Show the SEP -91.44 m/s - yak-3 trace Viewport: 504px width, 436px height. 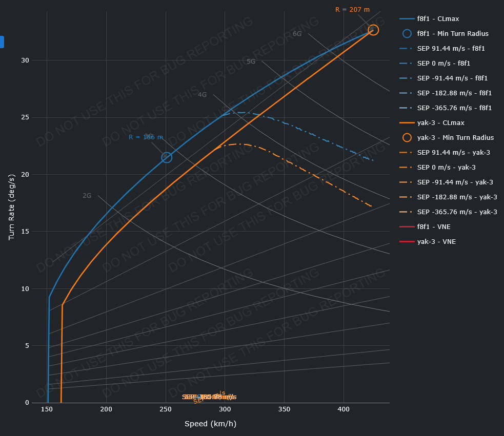coord(455,182)
